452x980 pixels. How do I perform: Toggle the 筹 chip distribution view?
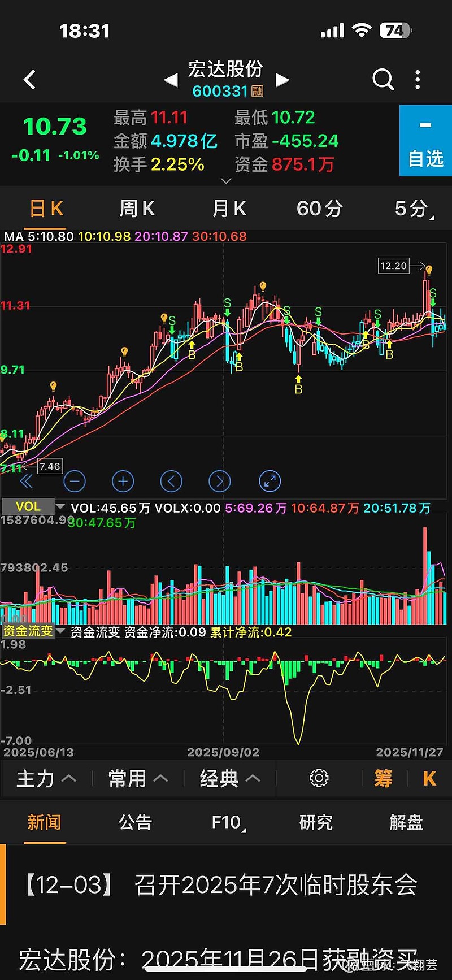coord(383,778)
